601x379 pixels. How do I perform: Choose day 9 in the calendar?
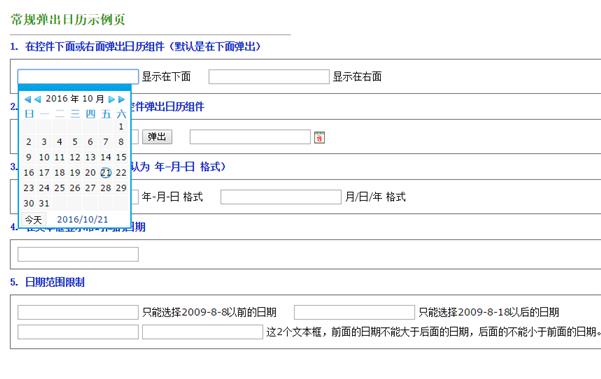[x=29, y=157]
